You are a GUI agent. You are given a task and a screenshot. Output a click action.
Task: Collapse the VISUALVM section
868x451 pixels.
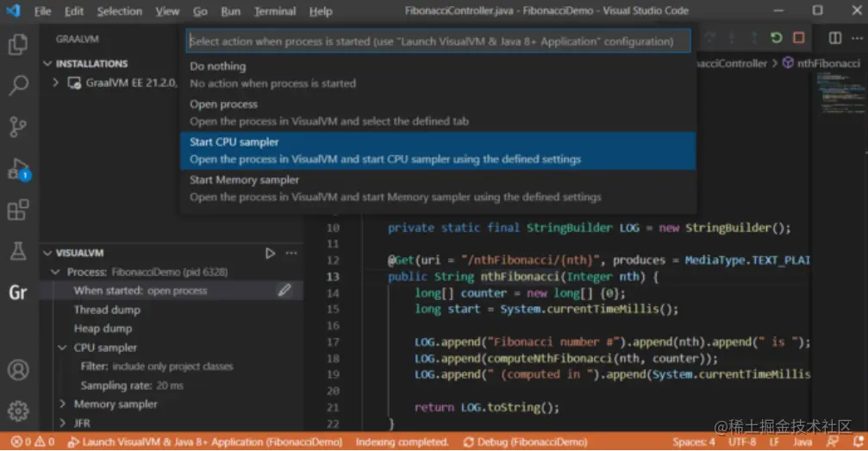[x=47, y=254]
